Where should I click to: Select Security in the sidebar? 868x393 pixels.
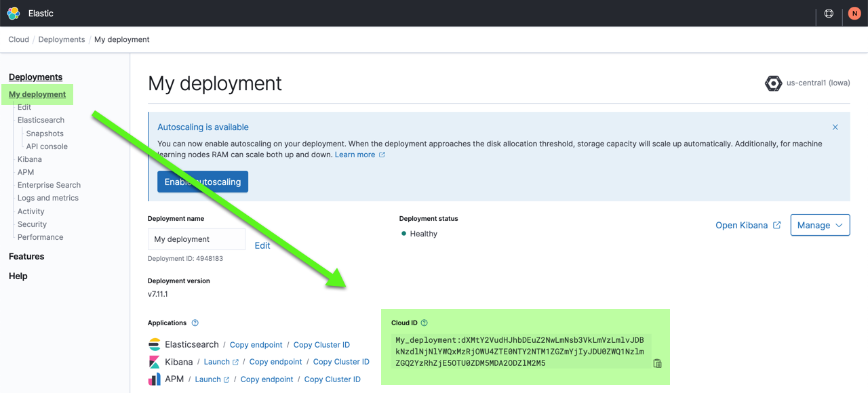(31, 224)
